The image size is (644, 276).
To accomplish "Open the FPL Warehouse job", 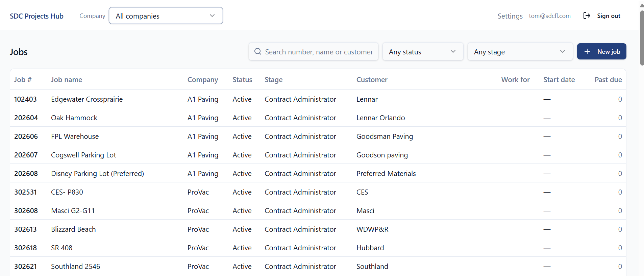I will coord(75,136).
